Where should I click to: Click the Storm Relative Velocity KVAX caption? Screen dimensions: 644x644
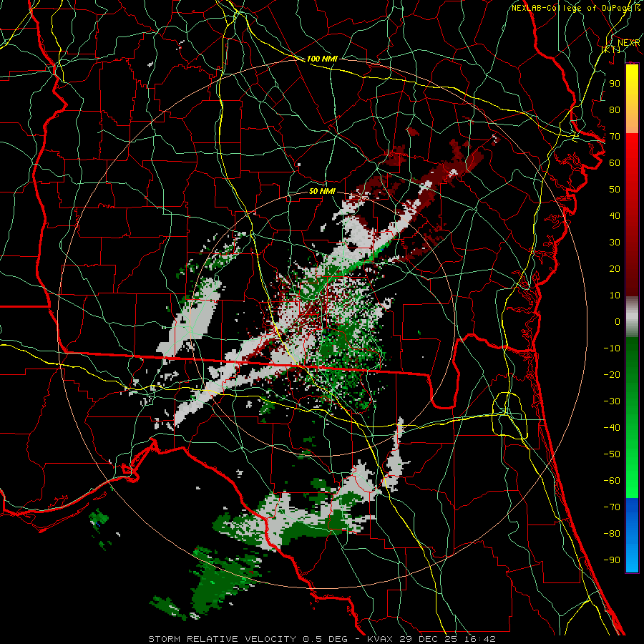pos(322,639)
